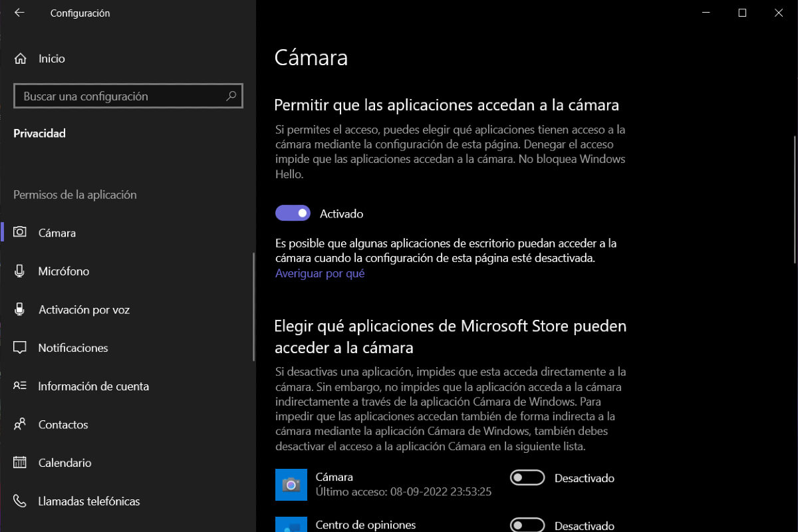The height and width of the screenshot is (532, 798).
Task: Go to Inicio settings home
Action: pyautogui.click(x=52, y=59)
